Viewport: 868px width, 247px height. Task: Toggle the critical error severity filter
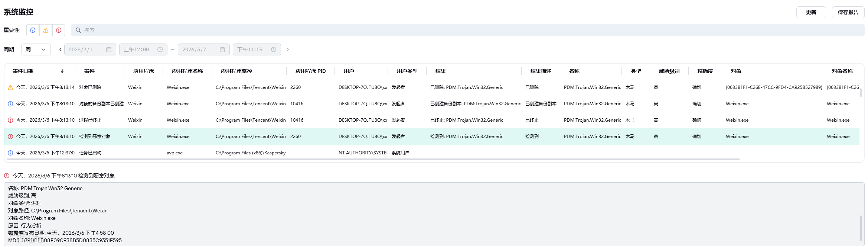pos(59,30)
